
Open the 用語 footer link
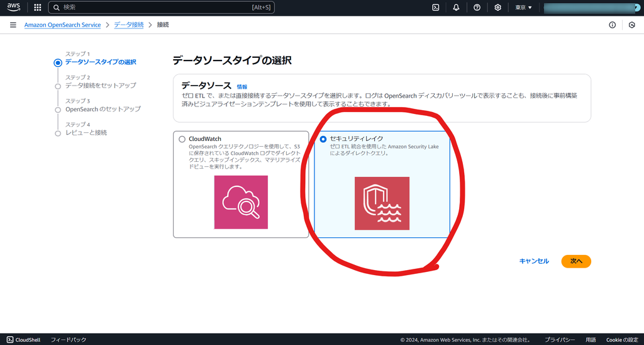pos(591,340)
